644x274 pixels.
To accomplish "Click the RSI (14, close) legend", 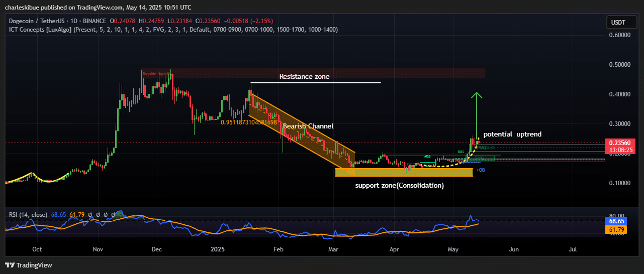I will [x=28, y=215].
